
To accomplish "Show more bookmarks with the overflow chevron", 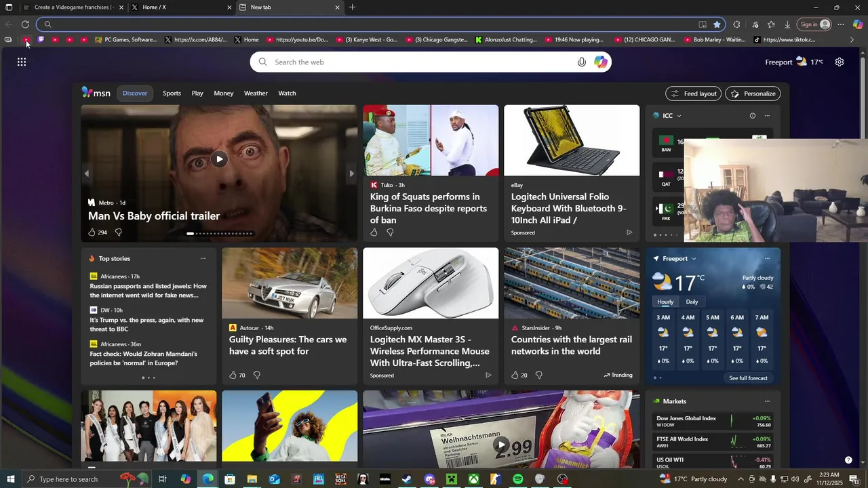I will pos(852,39).
